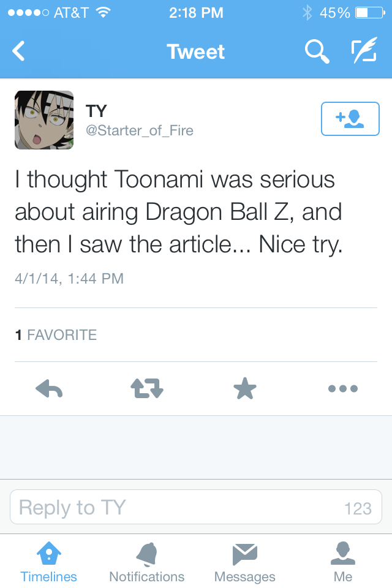
Task: Switch to the Timelines tab
Action: coord(49,562)
